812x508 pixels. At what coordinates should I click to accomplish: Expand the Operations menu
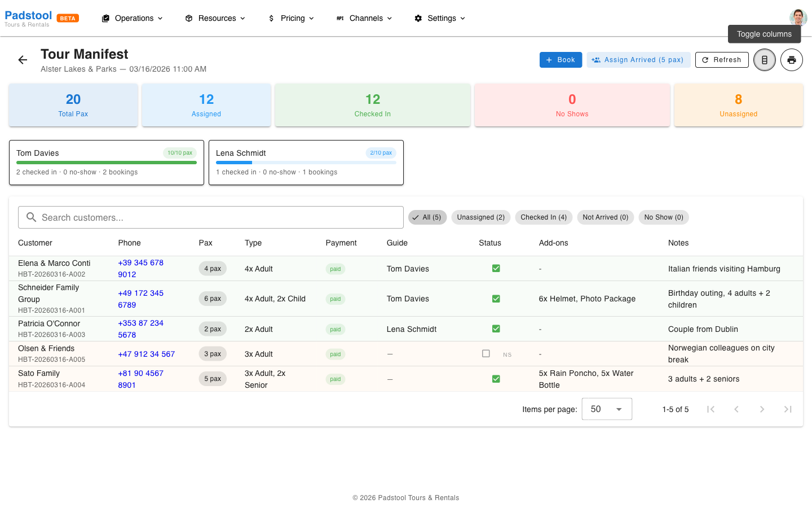(133, 18)
